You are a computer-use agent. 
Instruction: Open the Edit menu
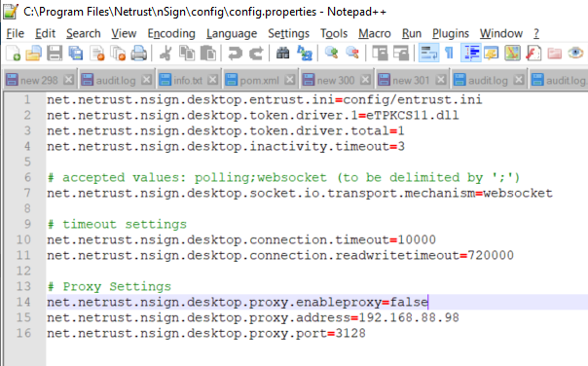pos(45,33)
